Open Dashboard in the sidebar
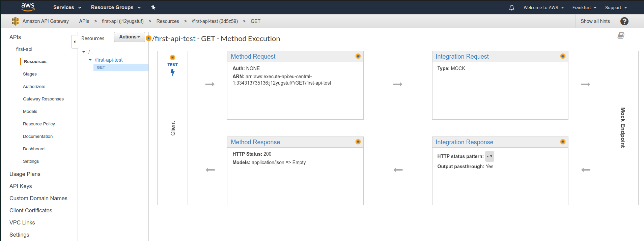Image resolution: width=644 pixels, height=241 pixels. (34, 149)
